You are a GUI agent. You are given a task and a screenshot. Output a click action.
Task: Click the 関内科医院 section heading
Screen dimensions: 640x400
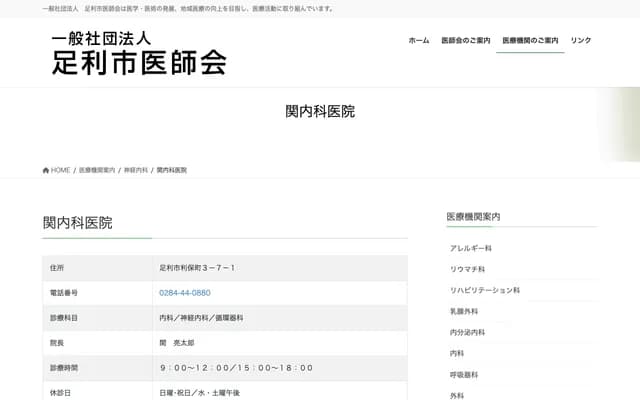pos(78,222)
